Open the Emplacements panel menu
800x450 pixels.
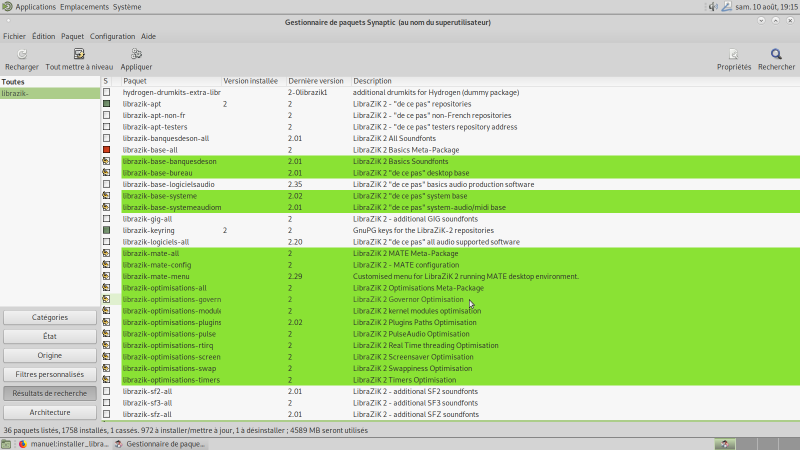(84, 7)
